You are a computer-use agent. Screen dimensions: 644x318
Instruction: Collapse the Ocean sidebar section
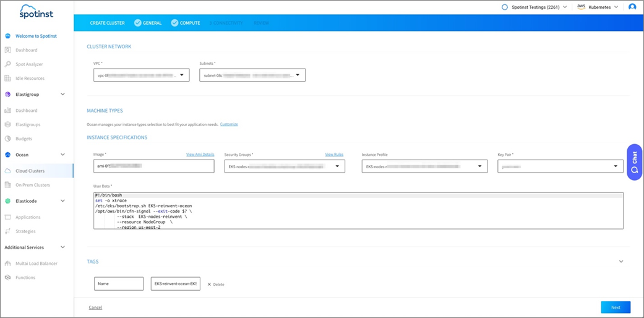63,155
